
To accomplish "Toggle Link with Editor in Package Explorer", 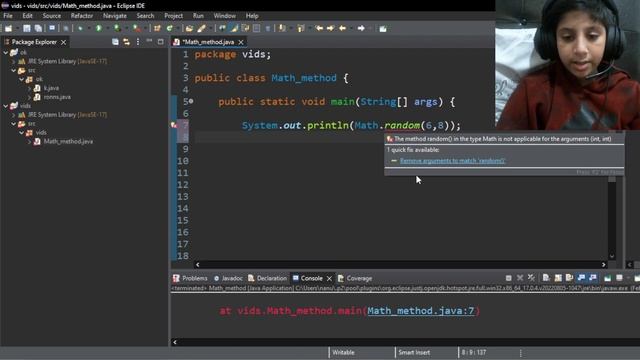I will pyautogui.click(x=127, y=42).
